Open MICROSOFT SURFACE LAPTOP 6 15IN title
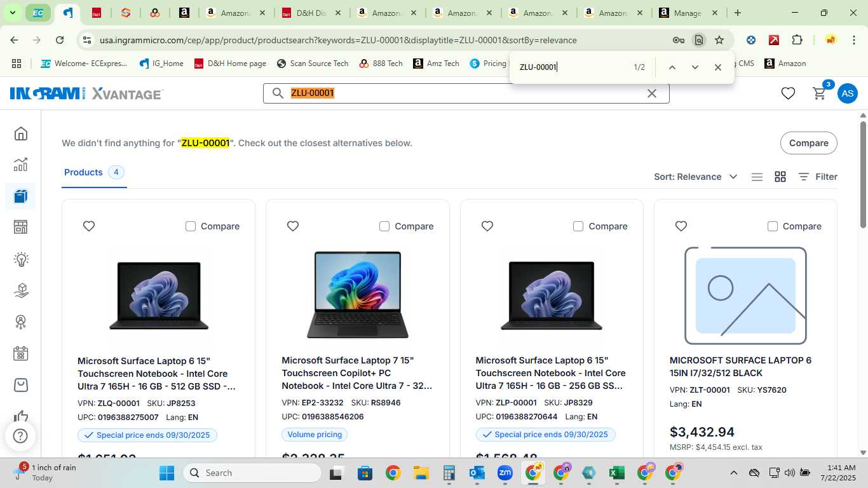This screenshot has width=868, height=488. 740,367
